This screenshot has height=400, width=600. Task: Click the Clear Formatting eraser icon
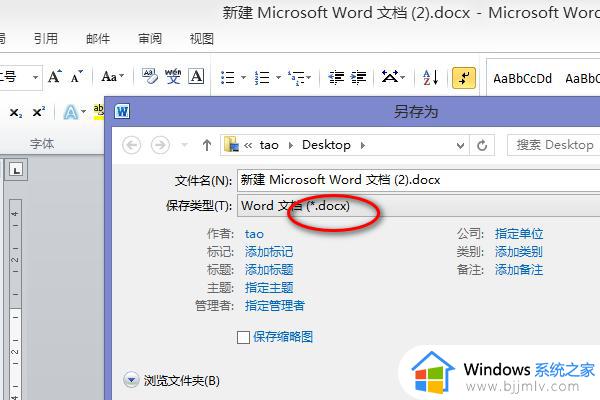pyautogui.click(x=150, y=76)
